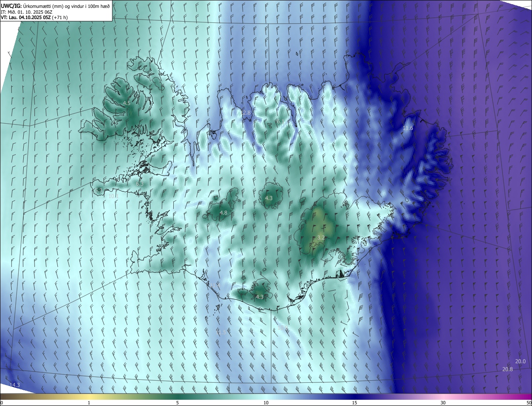Click the colour scale tick labelled 10
532x406 pixels.
266,403
